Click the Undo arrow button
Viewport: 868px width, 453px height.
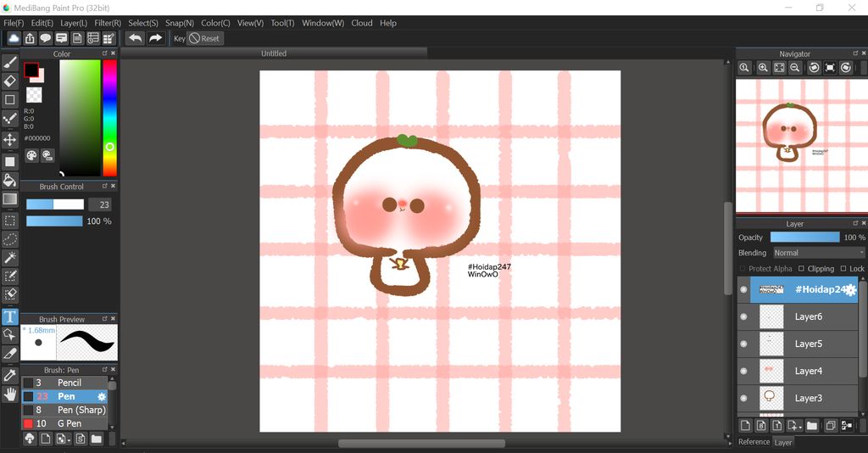[135, 38]
